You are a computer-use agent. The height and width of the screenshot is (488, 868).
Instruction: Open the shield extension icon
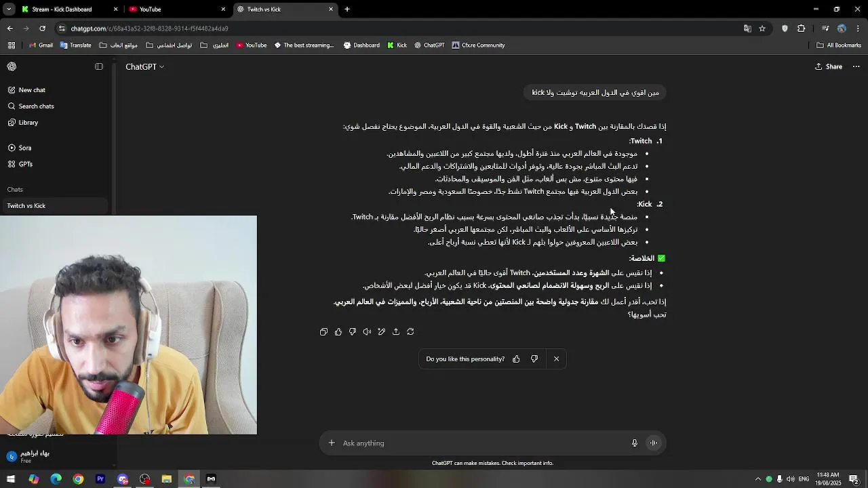point(785,28)
